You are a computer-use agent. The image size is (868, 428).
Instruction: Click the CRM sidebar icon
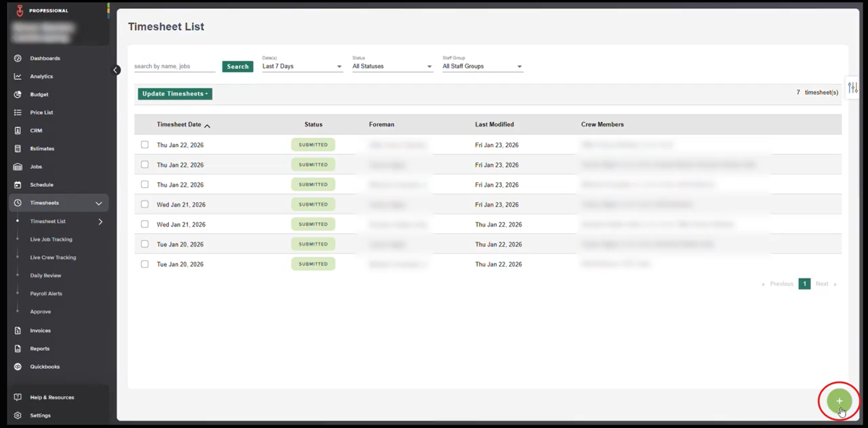18,131
